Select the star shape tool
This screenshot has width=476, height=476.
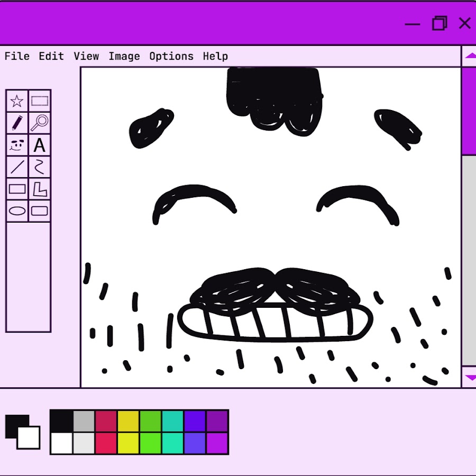[17, 101]
